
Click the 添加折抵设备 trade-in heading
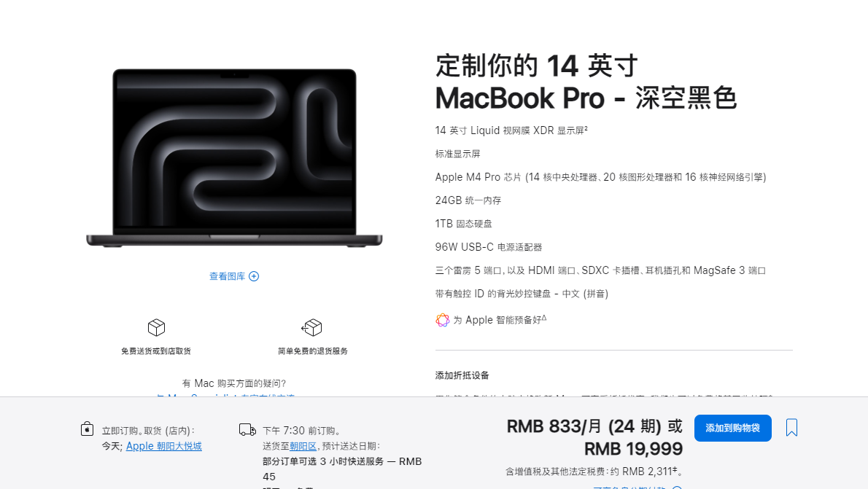[462, 375]
